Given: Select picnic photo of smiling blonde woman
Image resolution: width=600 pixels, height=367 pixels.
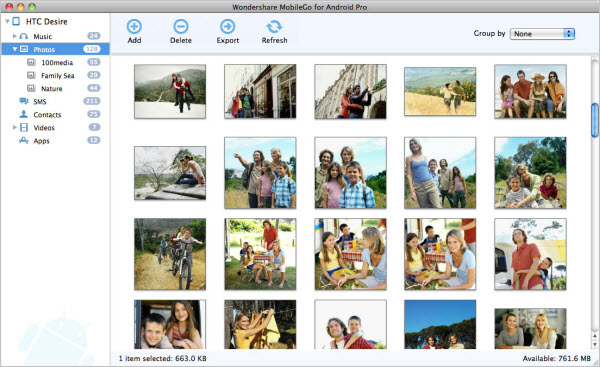Looking at the screenshot, I should pyautogui.click(x=440, y=254).
